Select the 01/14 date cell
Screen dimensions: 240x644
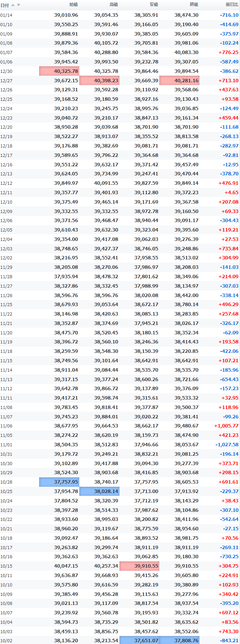coord(6,15)
